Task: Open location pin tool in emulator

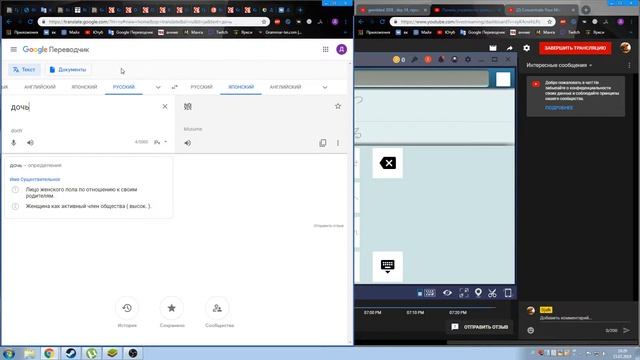Action: click(x=478, y=293)
